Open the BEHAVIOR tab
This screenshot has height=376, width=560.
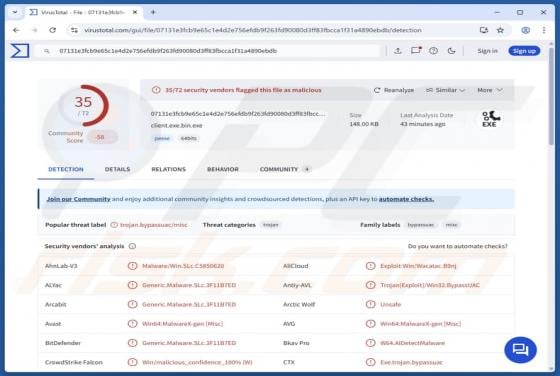[223, 169]
